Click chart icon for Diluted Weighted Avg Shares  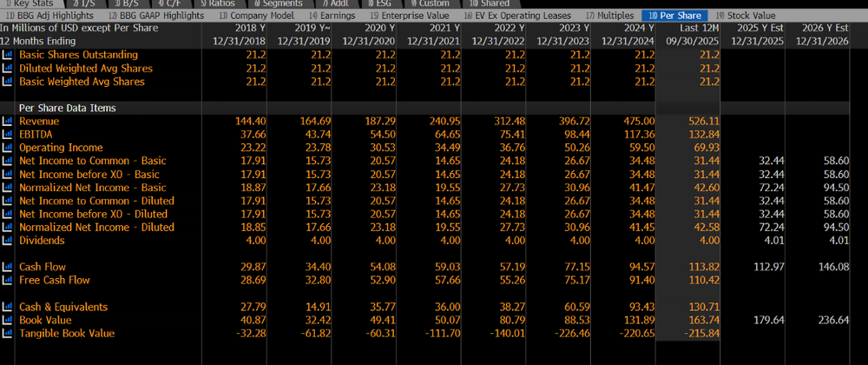[8, 68]
